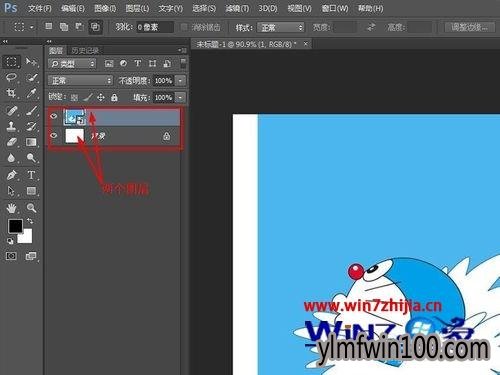
Task: Toggle pixel layer filter
Action: 109,63
